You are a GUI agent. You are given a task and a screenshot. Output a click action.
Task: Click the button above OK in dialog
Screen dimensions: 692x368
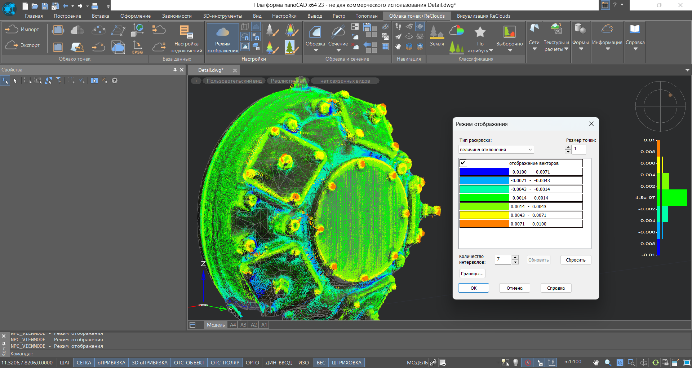(x=472, y=274)
